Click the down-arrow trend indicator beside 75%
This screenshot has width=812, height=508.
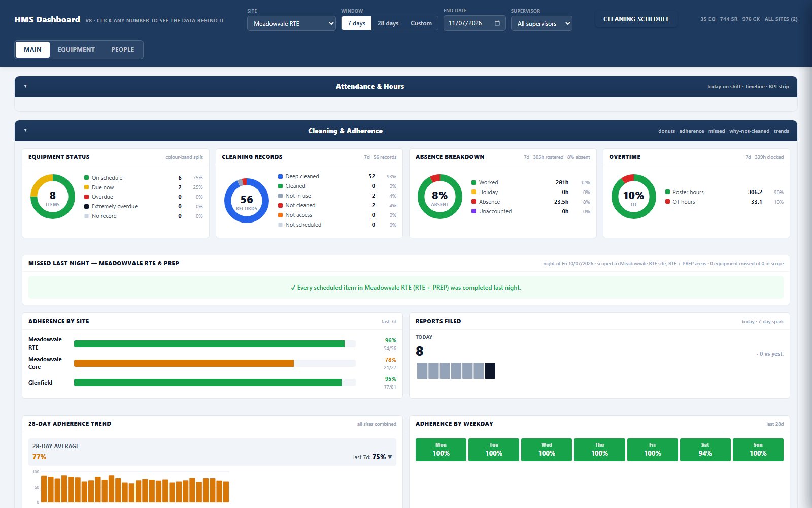click(x=390, y=457)
